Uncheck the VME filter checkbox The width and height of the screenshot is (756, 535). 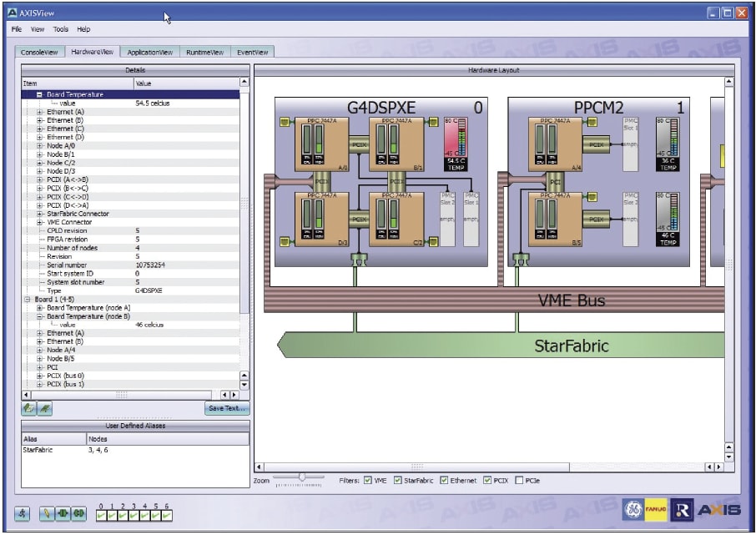[368, 481]
